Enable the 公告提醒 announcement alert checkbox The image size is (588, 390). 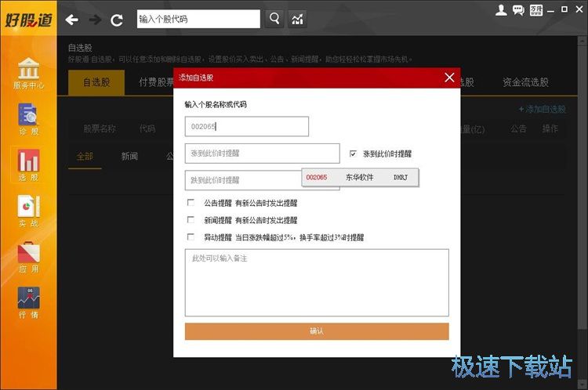(x=191, y=203)
